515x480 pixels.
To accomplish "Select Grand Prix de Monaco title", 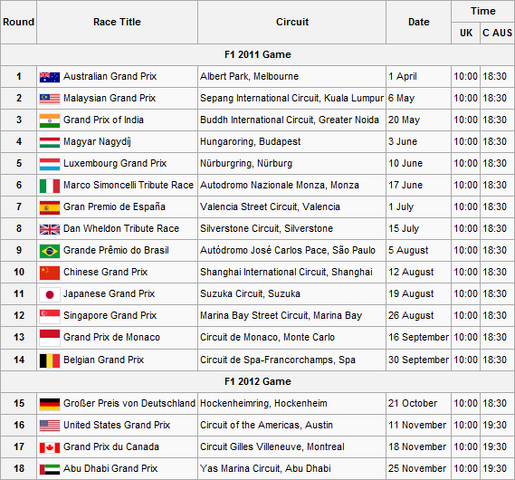I will [112, 337].
